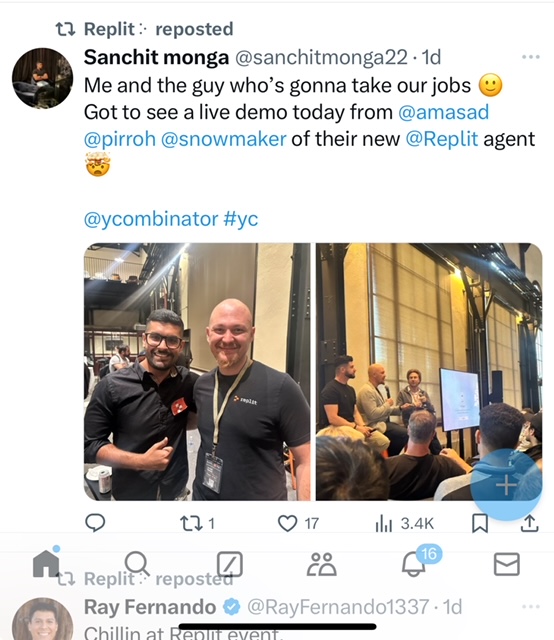Screen dimensions: 554x640
Task: Open the #yc hashtag
Action: (241, 219)
